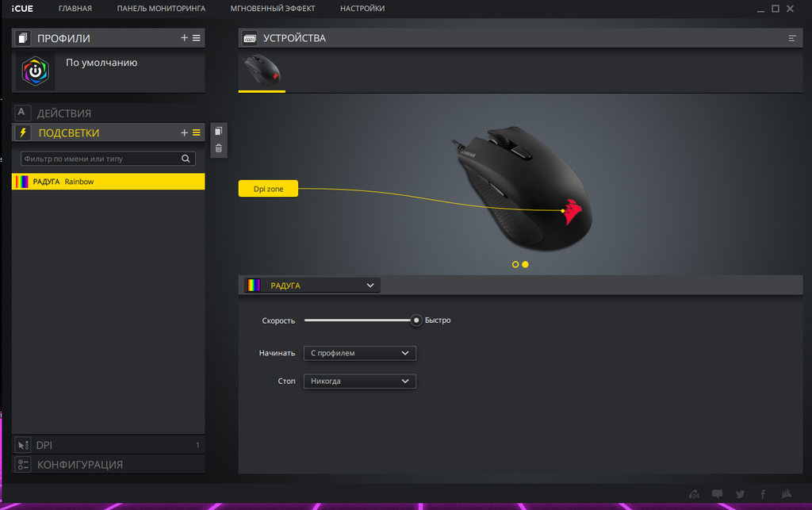
Task: Open the РАДУГА effect type dropdown
Action: [x=312, y=286]
